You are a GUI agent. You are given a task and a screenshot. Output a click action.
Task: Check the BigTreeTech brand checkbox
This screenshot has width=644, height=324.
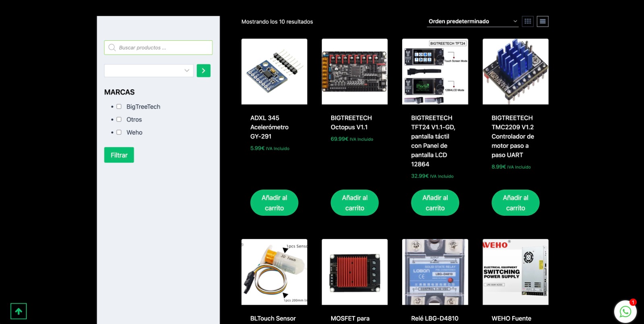click(119, 107)
